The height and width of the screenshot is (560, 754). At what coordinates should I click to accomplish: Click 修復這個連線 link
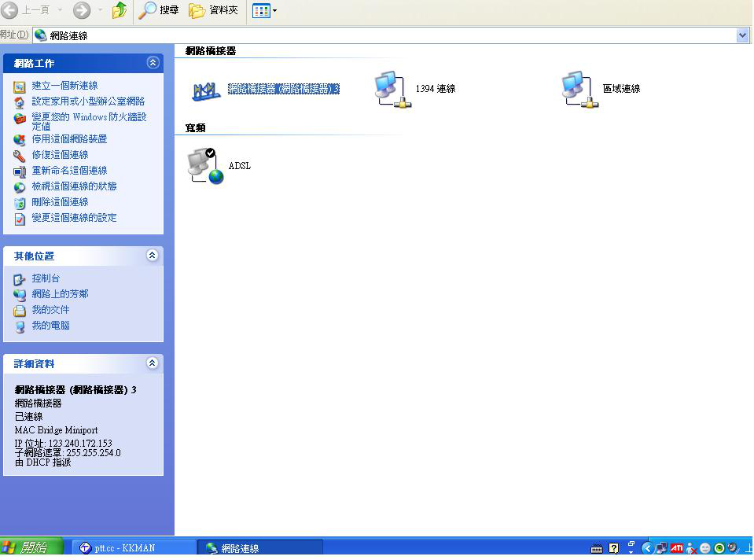[x=60, y=155]
